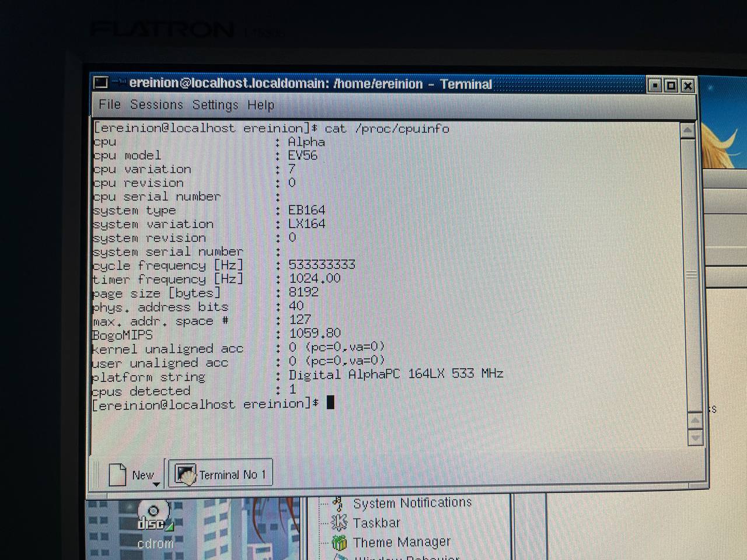Image resolution: width=747 pixels, height=560 pixels.
Task: Click the Terminal No 1 shell icon
Action: point(186,474)
